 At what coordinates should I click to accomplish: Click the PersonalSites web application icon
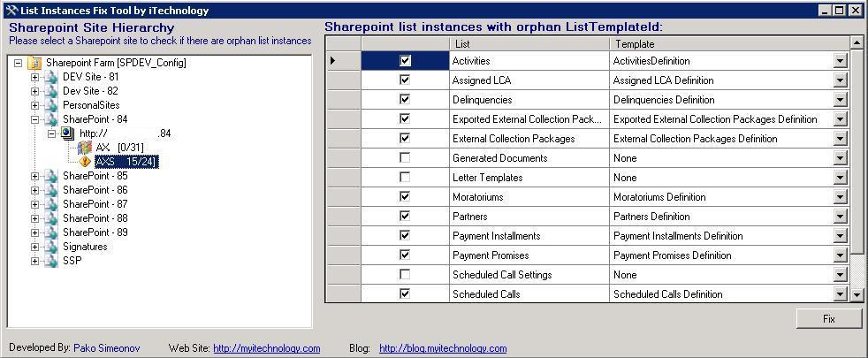[x=51, y=105]
